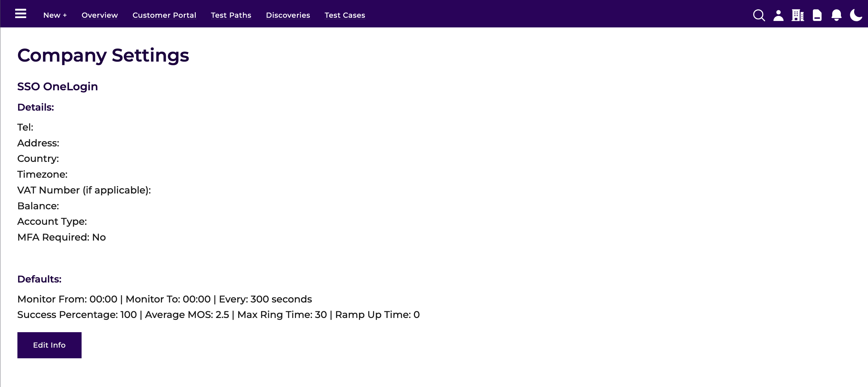Click the Tel: field label

pos(25,127)
